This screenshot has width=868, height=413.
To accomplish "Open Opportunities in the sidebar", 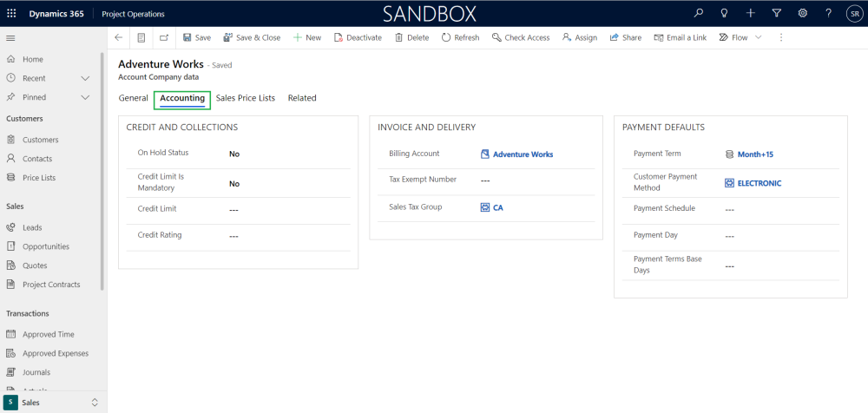I will coord(46,246).
